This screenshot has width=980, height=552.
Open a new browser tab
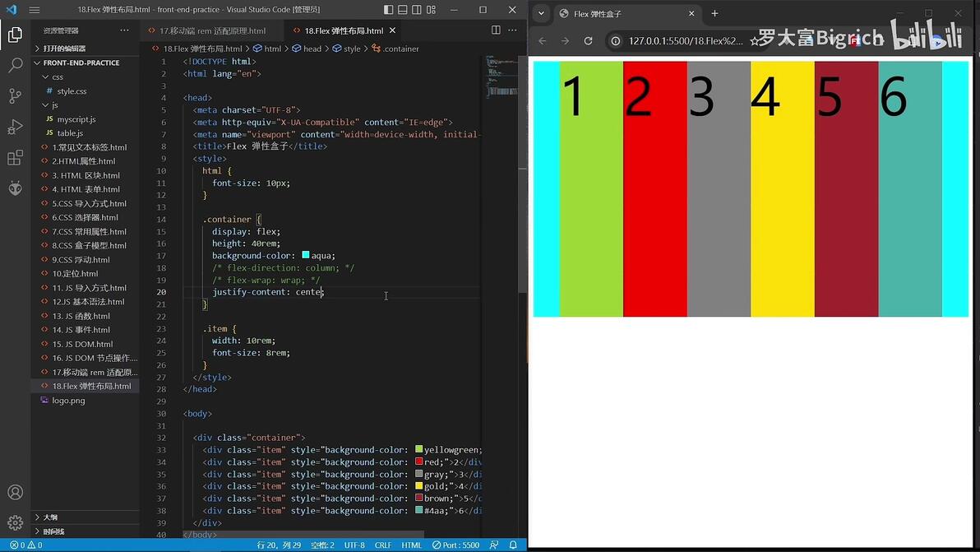(714, 13)
